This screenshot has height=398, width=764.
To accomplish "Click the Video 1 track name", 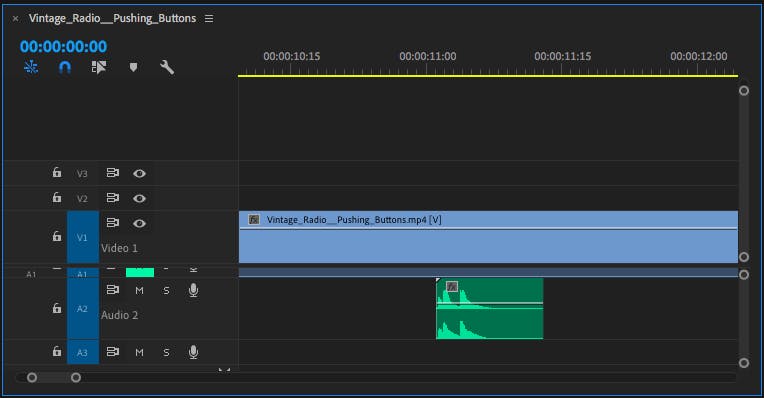I will 119,248.
